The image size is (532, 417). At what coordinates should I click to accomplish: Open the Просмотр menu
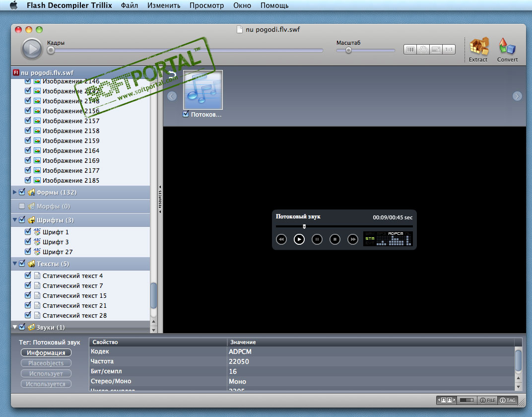click(x=206, y=5)
